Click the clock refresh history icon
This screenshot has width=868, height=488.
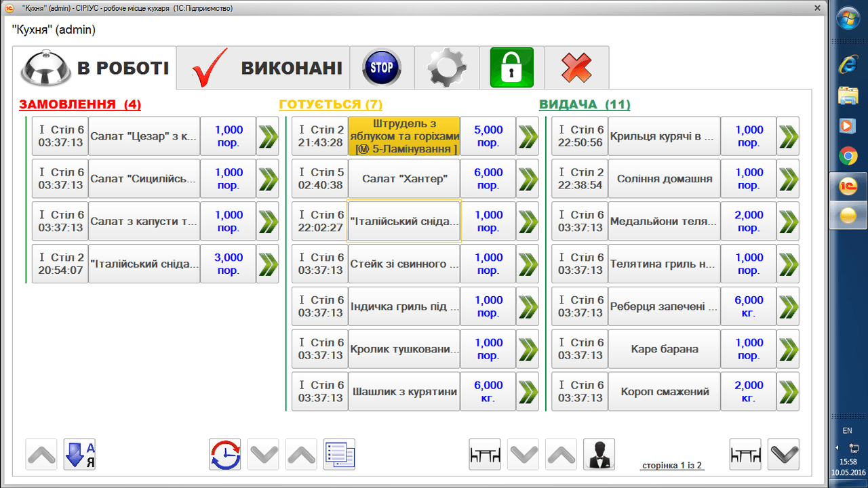[224, 454]
